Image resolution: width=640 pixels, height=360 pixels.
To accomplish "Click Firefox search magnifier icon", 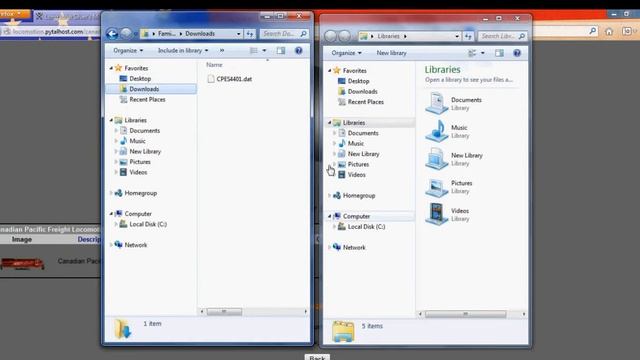I will pos(593,31).
